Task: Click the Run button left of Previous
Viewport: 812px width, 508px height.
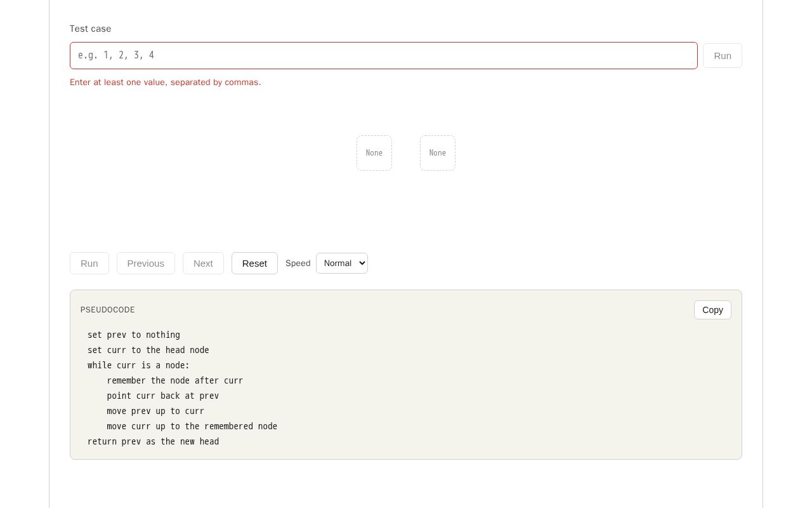Action: coord(89,263)
